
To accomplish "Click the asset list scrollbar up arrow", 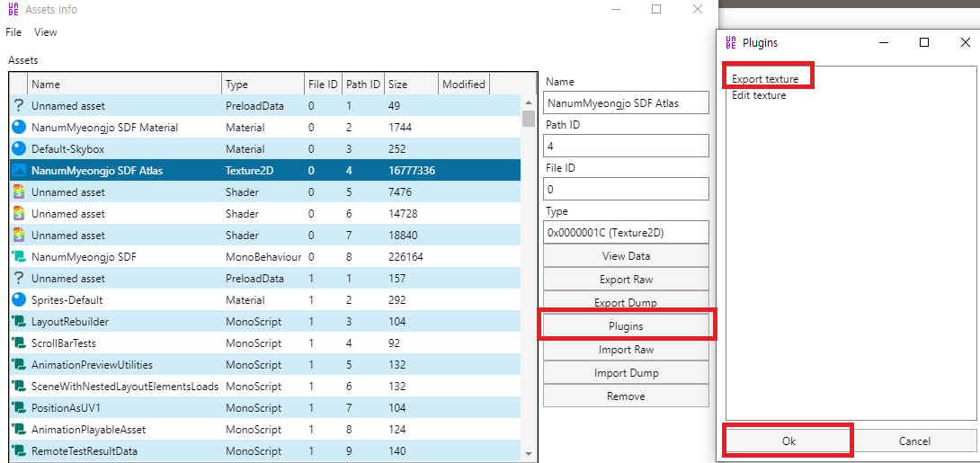I will tap(528, 102).
